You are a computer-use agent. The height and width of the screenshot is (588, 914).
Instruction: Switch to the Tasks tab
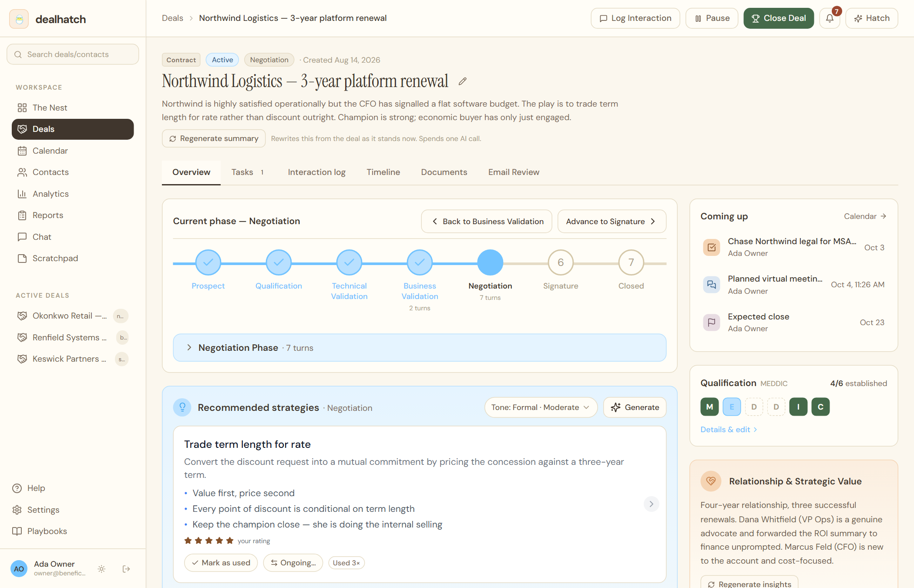point(248,172)
